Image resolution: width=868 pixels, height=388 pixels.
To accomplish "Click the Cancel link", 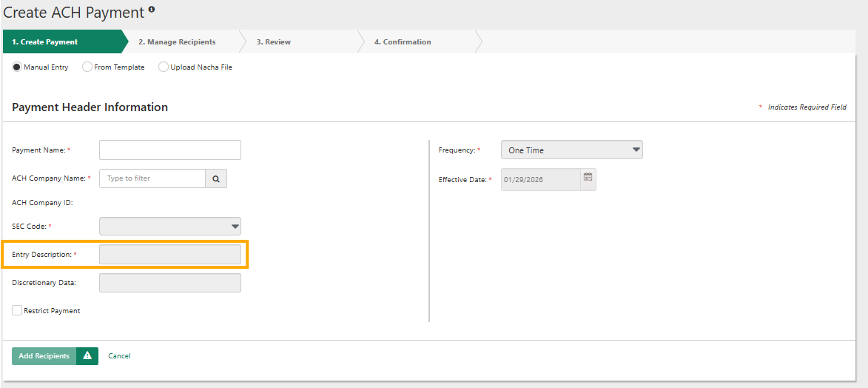I will tap(119, 356).
